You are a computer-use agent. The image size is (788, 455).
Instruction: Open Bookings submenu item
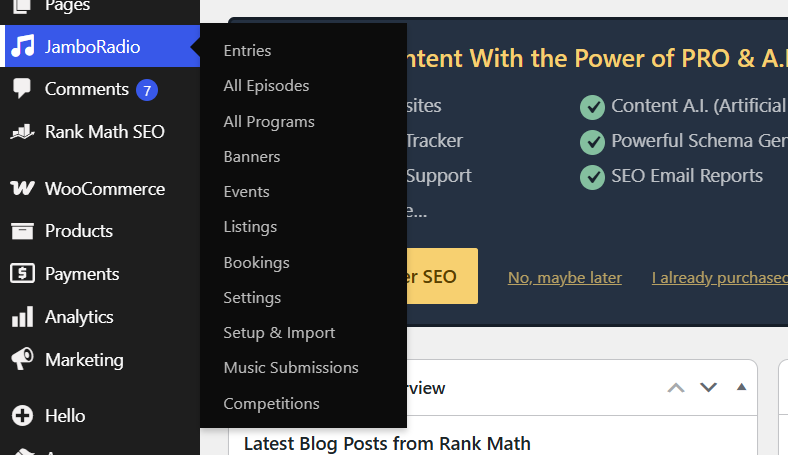point(256,263)
